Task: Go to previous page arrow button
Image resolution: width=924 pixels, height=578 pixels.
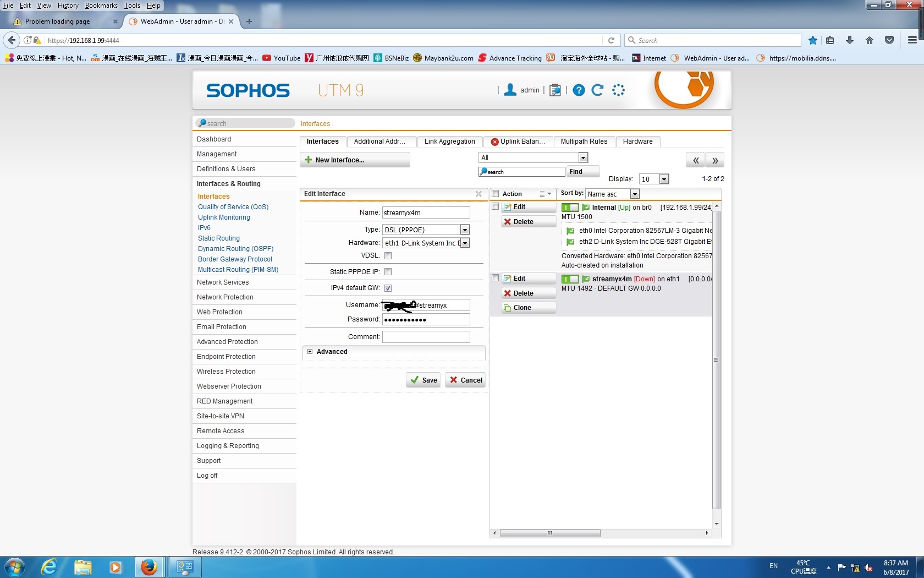Action: coord(696,160)
